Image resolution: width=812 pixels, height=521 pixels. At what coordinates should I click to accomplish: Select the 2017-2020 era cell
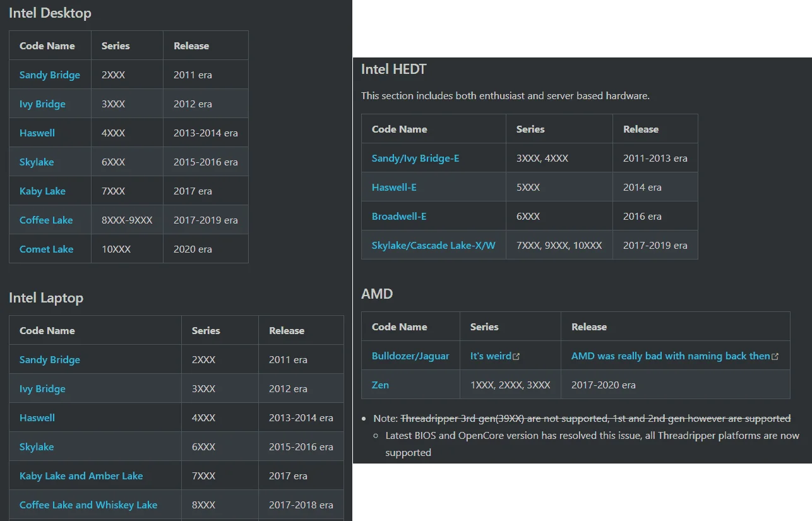pos(676,385)
